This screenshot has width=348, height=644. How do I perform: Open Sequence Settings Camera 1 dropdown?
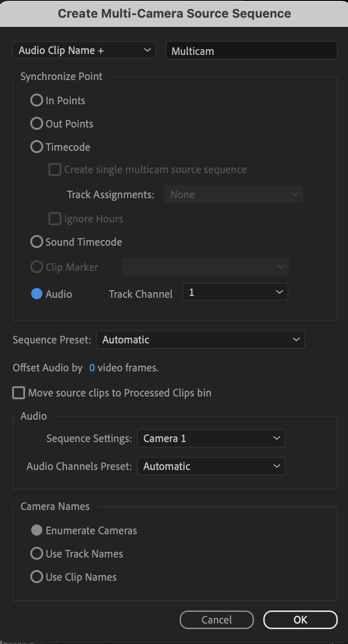[x=211, y=438]
